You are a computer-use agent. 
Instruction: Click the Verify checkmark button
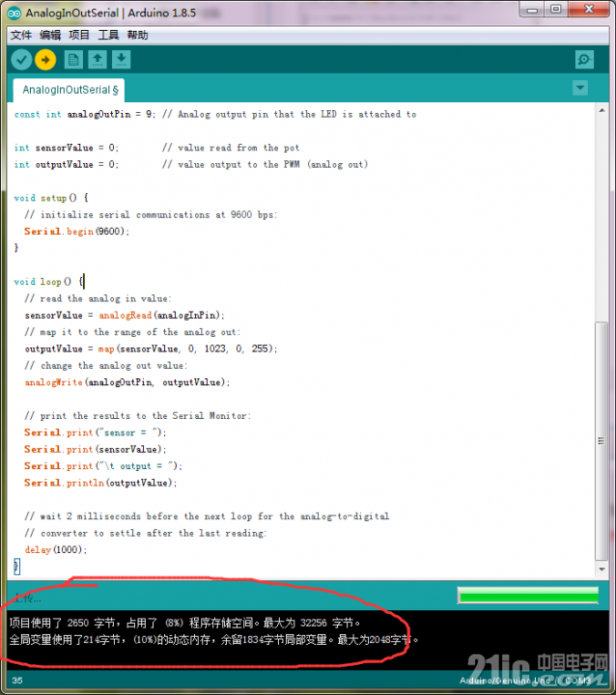click(x=21, y=60)
